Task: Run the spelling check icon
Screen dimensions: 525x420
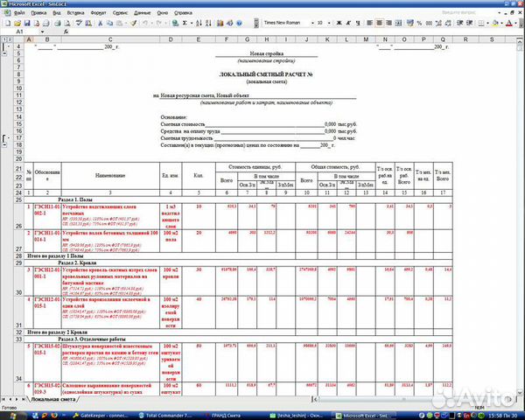Action: coord(79,23)
